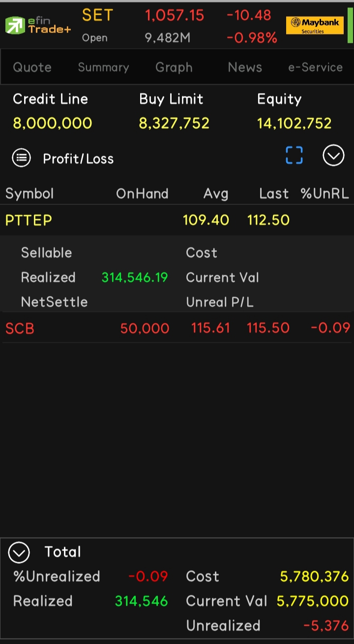Collapse the PTTEP position details row

pyautogui.click(x=177, y=220)
